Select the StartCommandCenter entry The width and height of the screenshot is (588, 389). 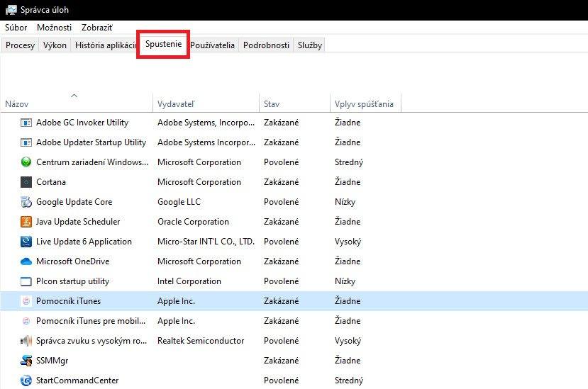294,380
